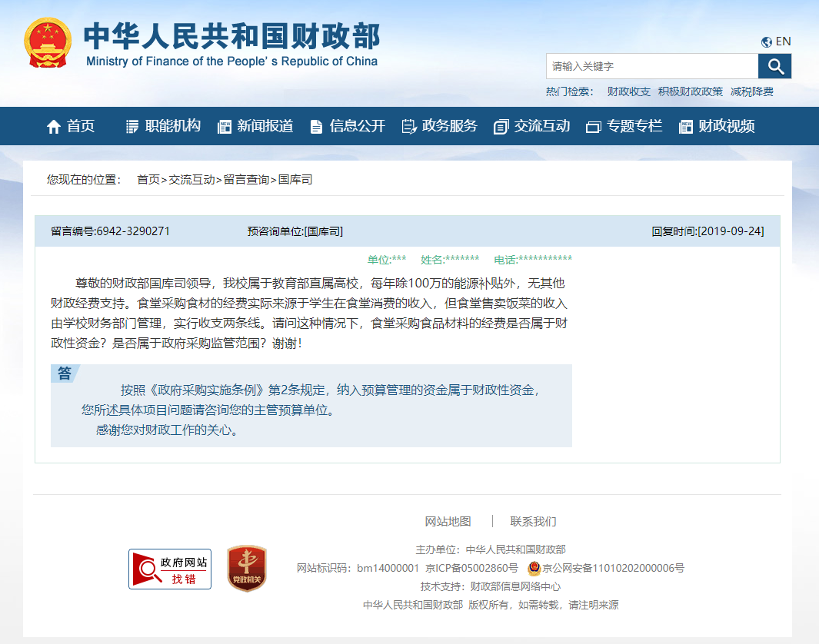Click the 专题专栏 folder icon
This screenshot has height=644, width=819.
[x=594, y=127]
